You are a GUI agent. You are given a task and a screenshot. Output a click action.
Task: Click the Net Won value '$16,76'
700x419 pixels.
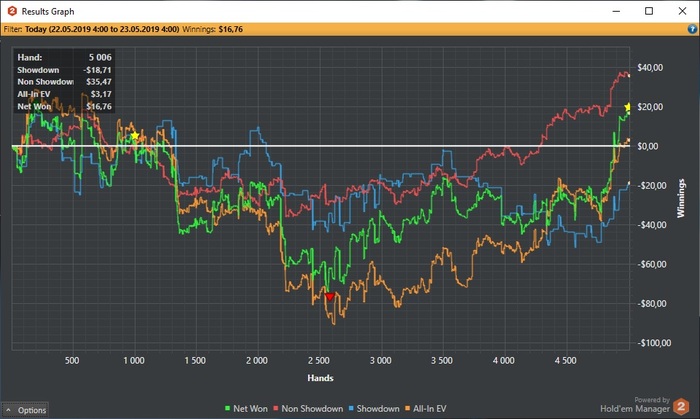tap(99, 106)
